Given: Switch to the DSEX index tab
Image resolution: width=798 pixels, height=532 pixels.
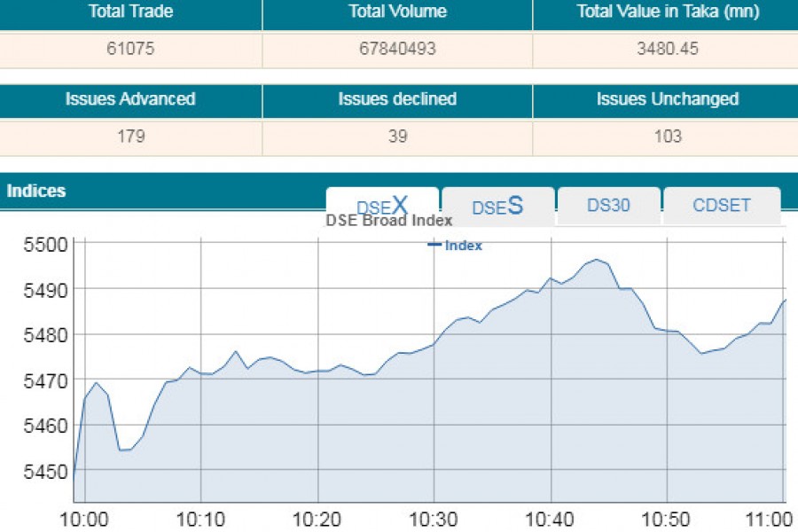Looking at the screenshot, I should (x=382, y=206).
